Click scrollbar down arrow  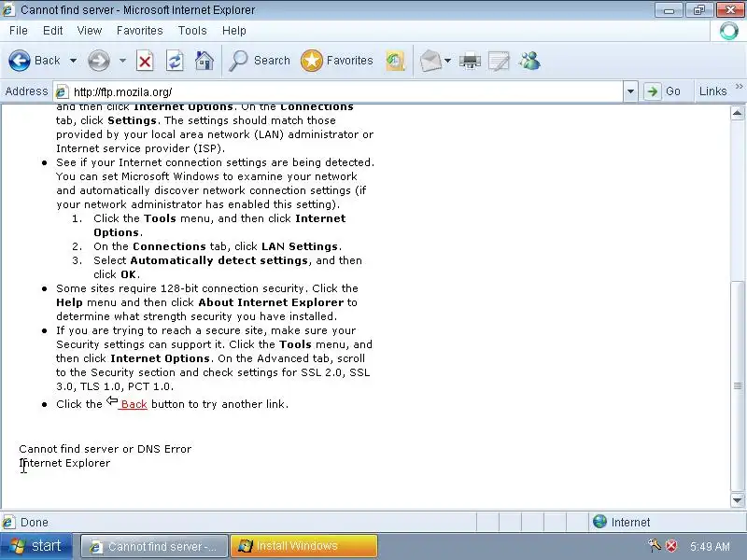(737, 500)
